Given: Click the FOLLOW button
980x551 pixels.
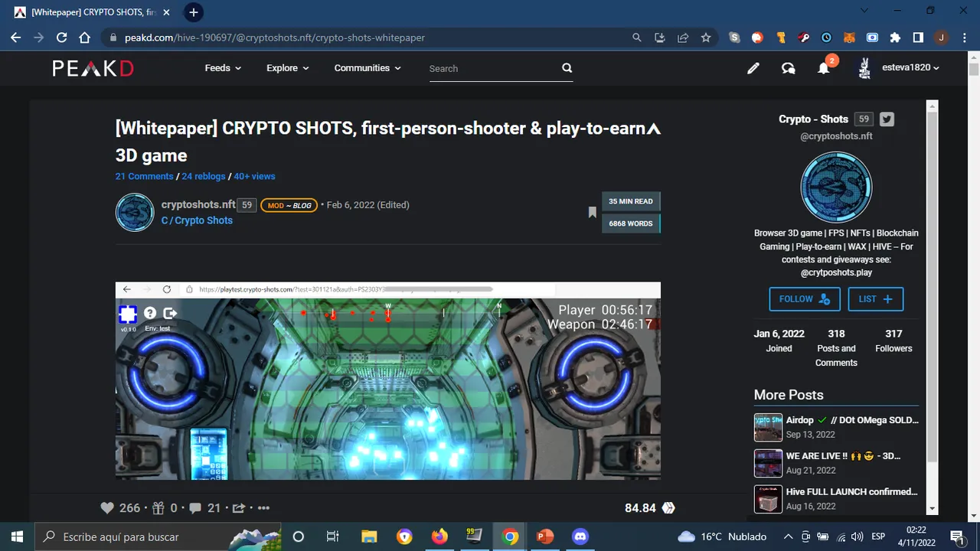Looking at the screenshot, I should [x=805, y=299].
